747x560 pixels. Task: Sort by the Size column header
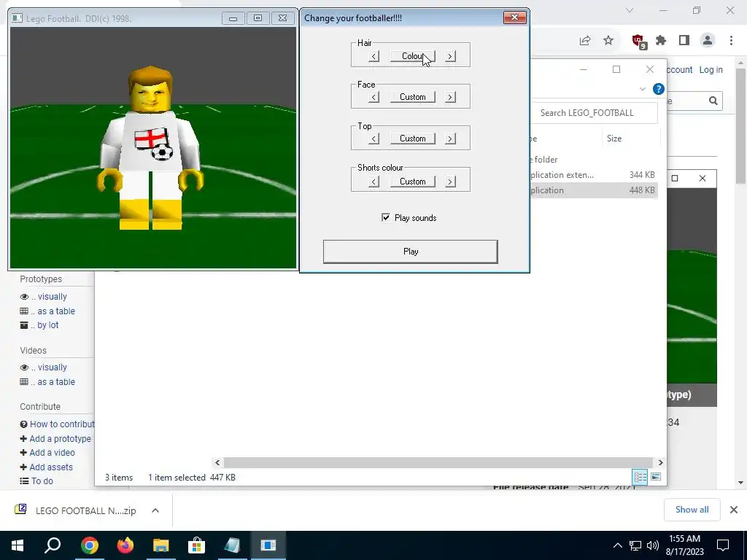pos(614,139)
